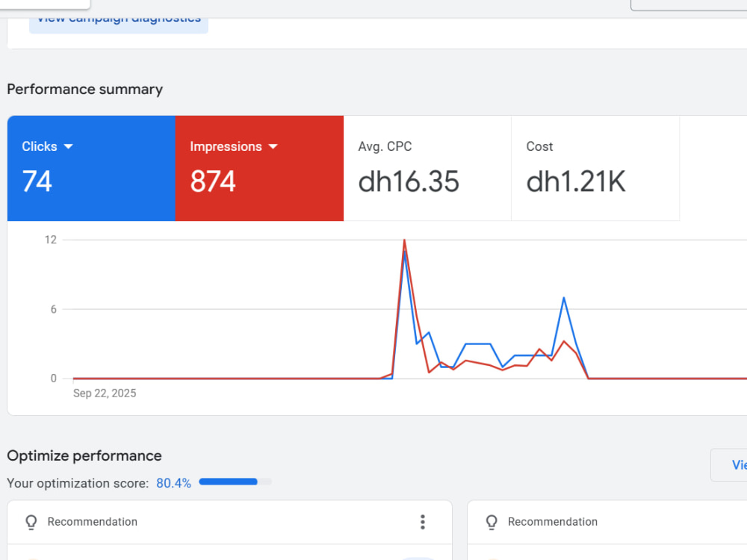Select the blue Clicks metric card
Viewport: 747px width, 560px height.
[91, 168]
